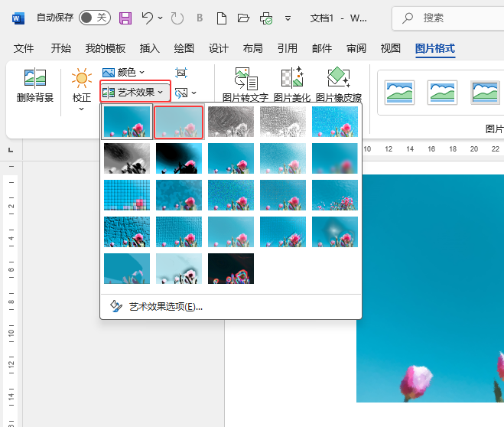Switch to the 插入 tab
The height and width of the screenshot is (427, 504).
click(x=150, y=48)
